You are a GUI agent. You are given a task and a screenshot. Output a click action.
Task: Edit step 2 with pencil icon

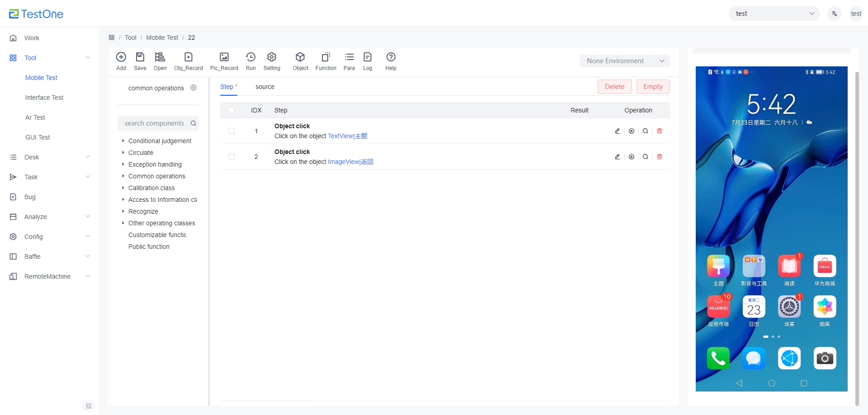pos(618,157)
